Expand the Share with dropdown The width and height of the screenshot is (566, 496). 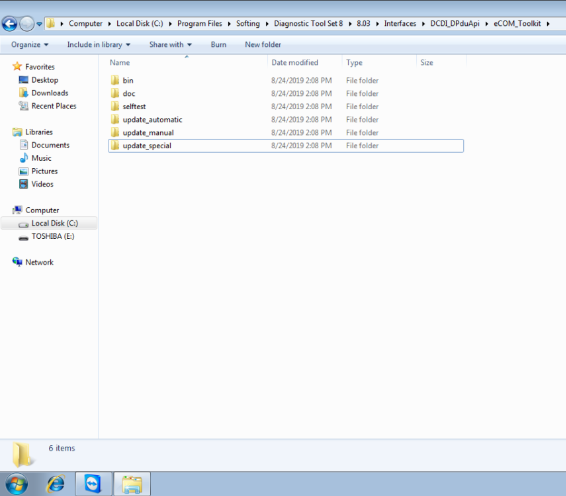click(170, 44)
